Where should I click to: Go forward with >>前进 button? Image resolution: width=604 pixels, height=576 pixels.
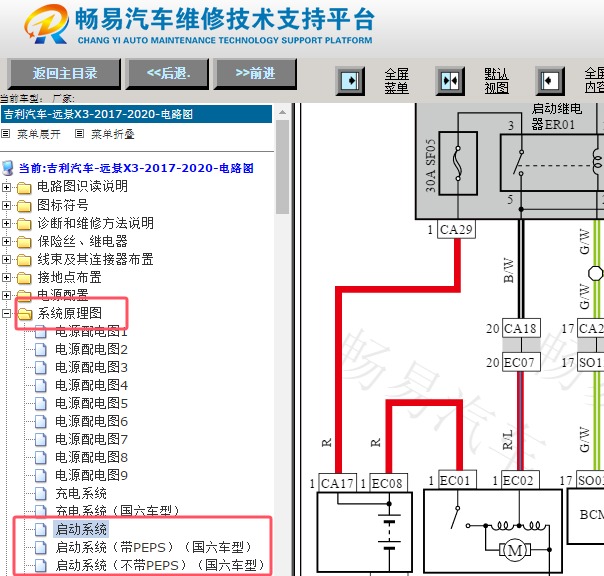(255, 74)
